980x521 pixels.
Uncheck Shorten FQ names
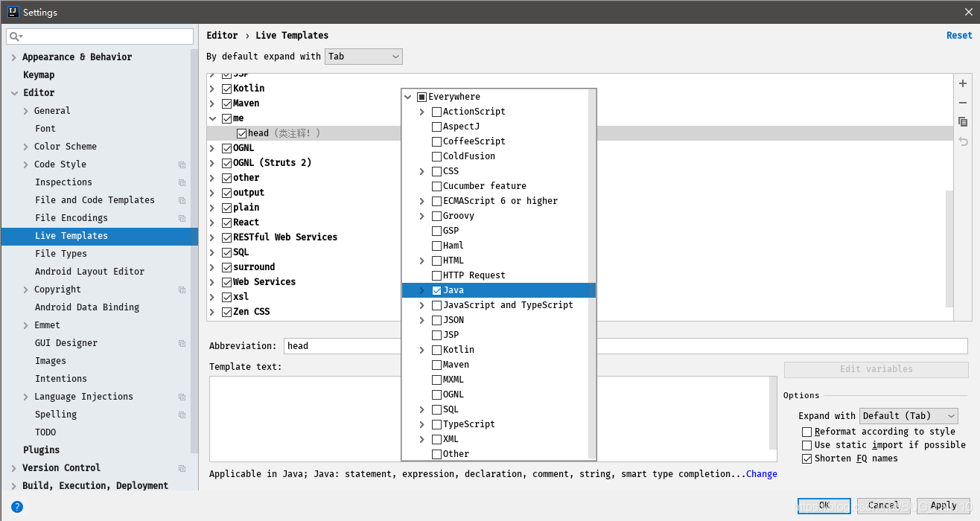[806, 458]
